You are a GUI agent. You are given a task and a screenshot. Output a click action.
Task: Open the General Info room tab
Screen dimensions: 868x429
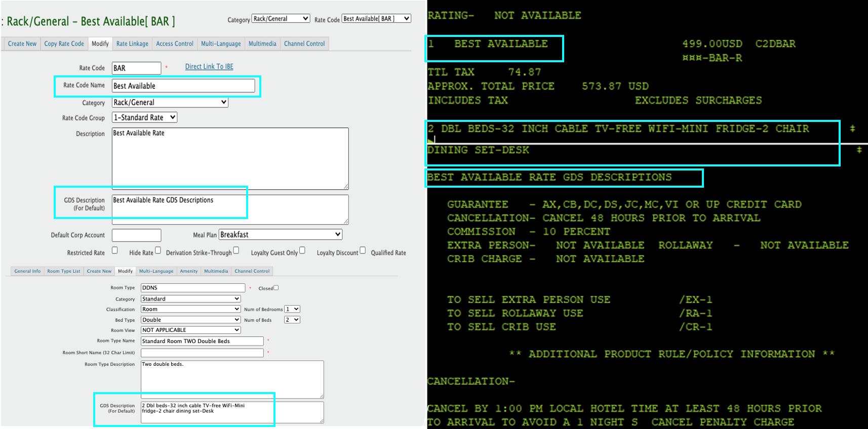27,271
